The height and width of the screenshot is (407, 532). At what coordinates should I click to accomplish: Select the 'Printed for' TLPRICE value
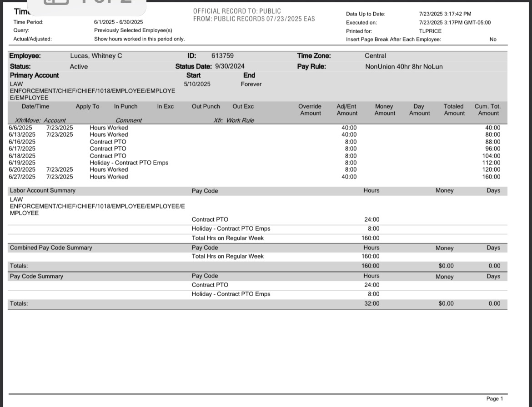tap(430, 31)
